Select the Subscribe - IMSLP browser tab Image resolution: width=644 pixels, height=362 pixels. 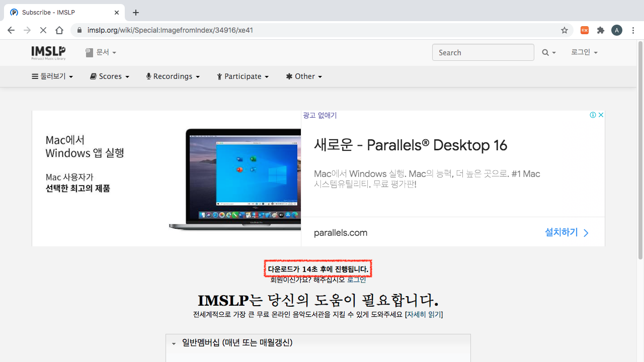(64, 13)
